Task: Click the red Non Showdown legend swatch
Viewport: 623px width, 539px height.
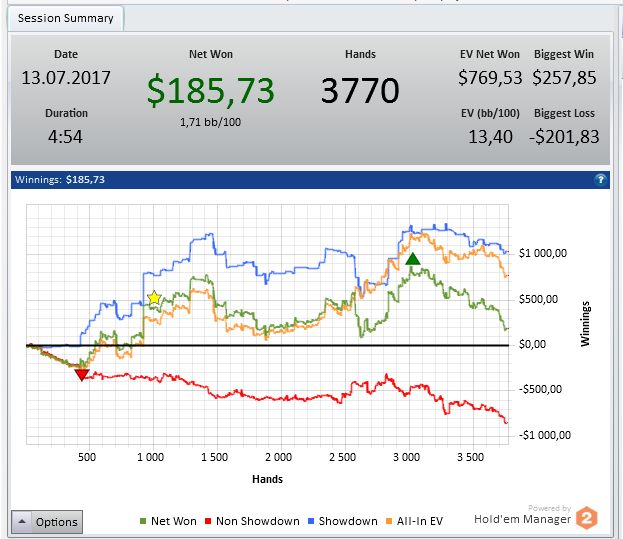Action: (208, 521)
